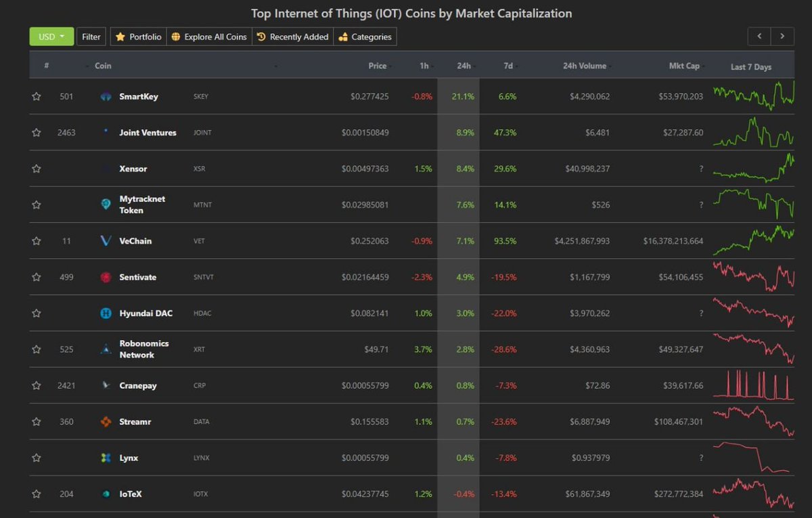Click Joint Ventures 7d change 47.3%
Screen dimensions: 812x518
(x=505, y=133)
